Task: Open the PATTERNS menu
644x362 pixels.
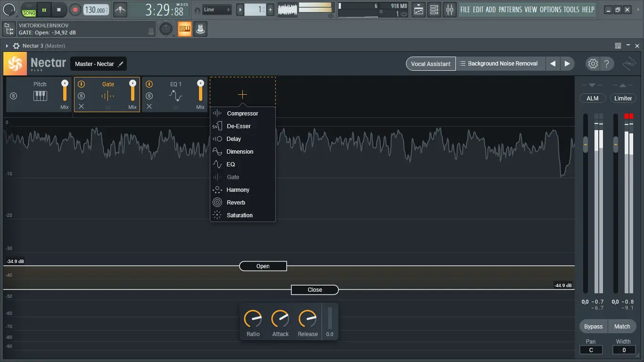Action: tap(510, 9)
